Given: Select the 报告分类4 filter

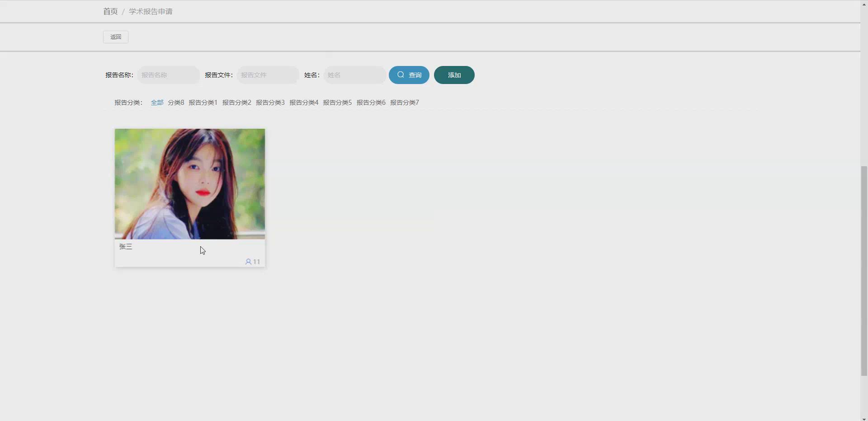Looking at the screenshot, I should point(304,103).
